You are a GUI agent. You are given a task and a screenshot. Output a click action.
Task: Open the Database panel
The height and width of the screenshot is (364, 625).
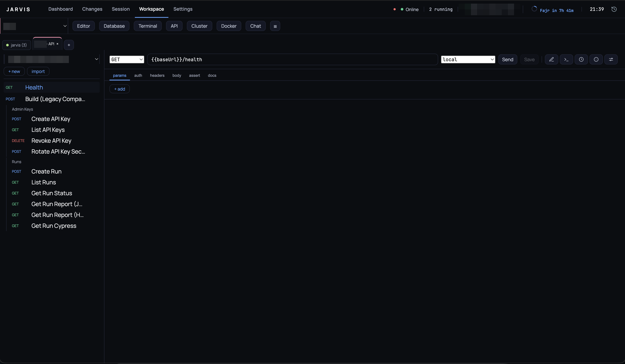(x=114, y=26)
